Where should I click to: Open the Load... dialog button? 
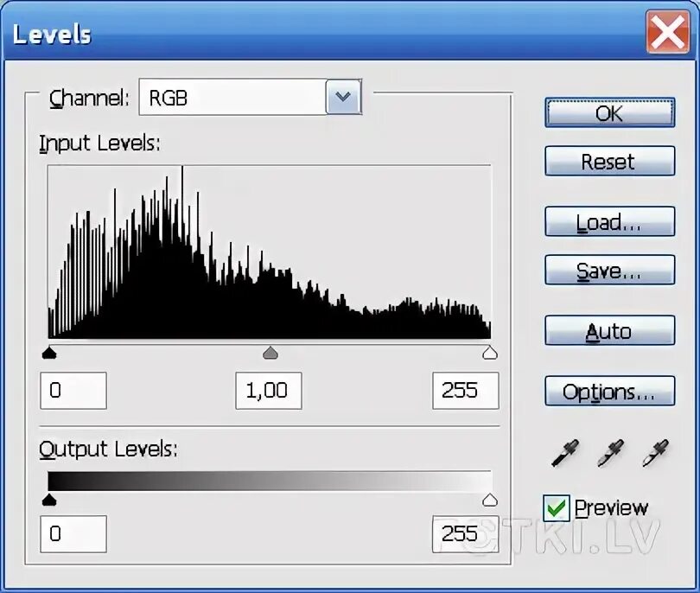(610, 221)
